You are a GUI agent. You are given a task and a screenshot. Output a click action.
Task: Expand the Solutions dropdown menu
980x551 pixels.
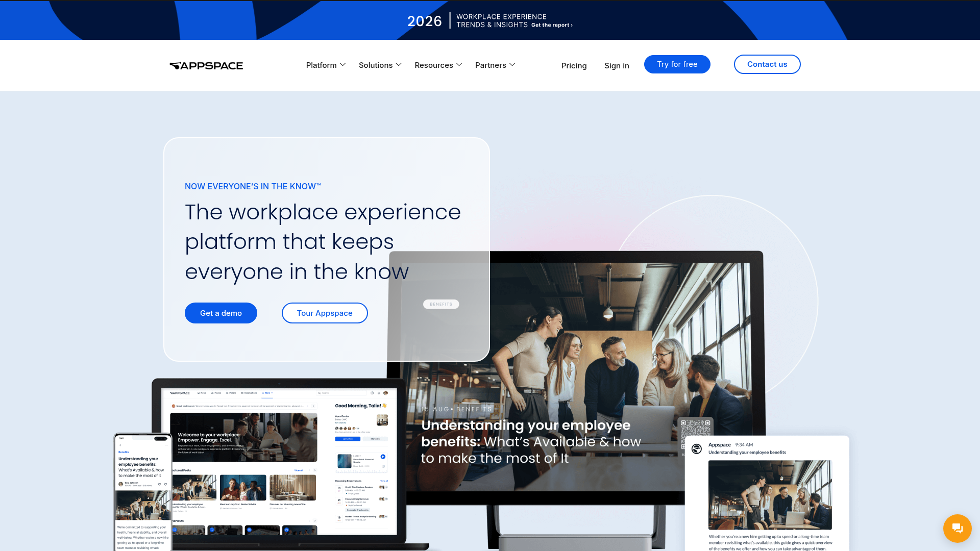379,65
